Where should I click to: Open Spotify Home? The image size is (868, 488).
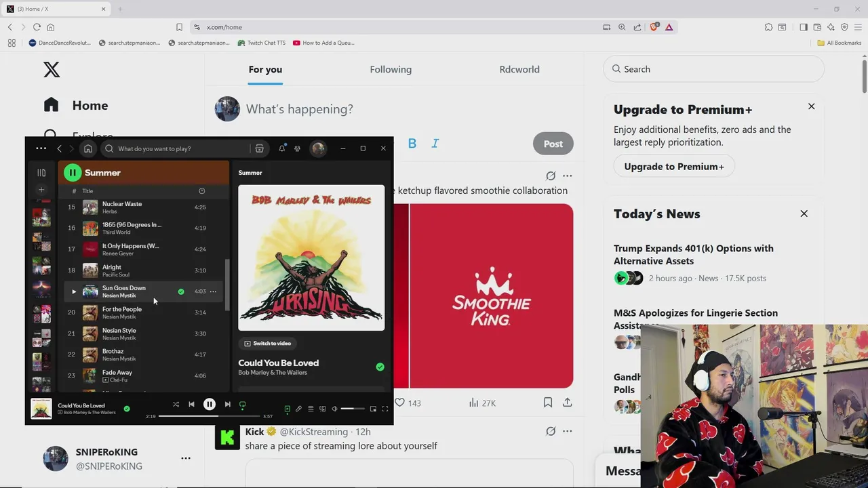click(x=88, y=148)
